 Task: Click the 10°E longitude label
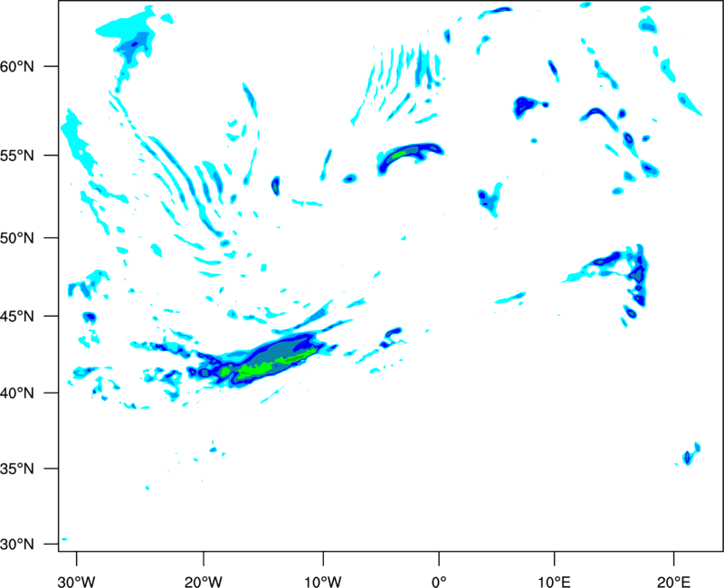554,582
